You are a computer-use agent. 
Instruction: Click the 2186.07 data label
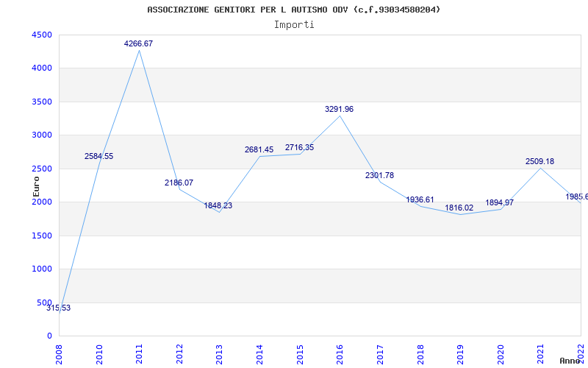179,183
